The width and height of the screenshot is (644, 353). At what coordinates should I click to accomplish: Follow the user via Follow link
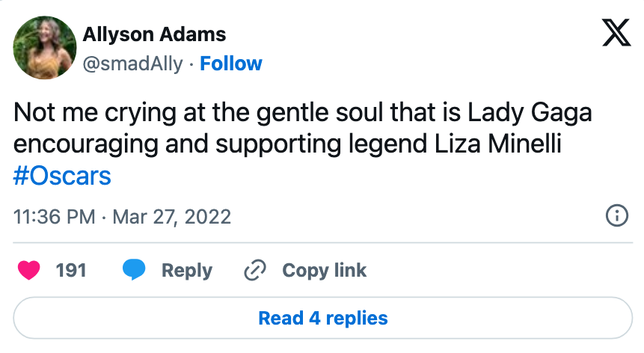coord(231,64)
